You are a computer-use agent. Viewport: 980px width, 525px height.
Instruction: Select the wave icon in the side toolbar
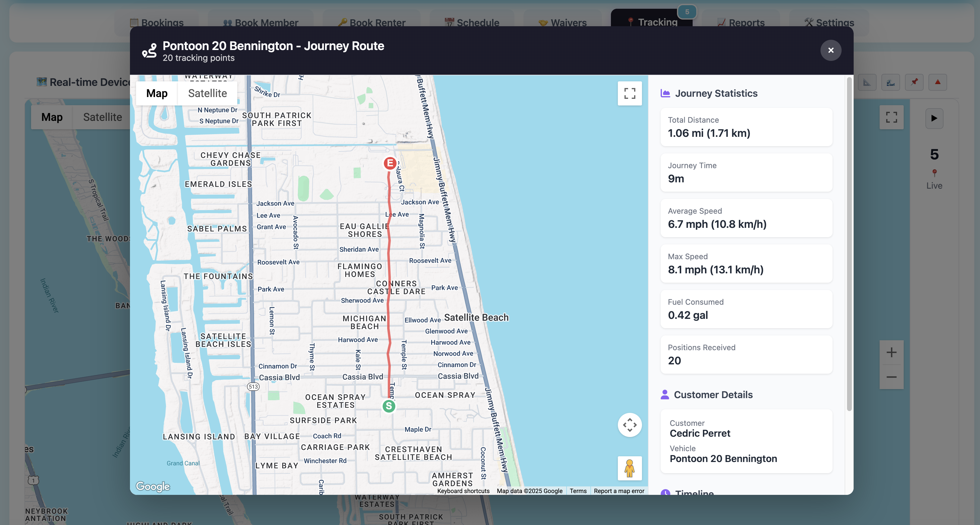(x=891, y=82)
